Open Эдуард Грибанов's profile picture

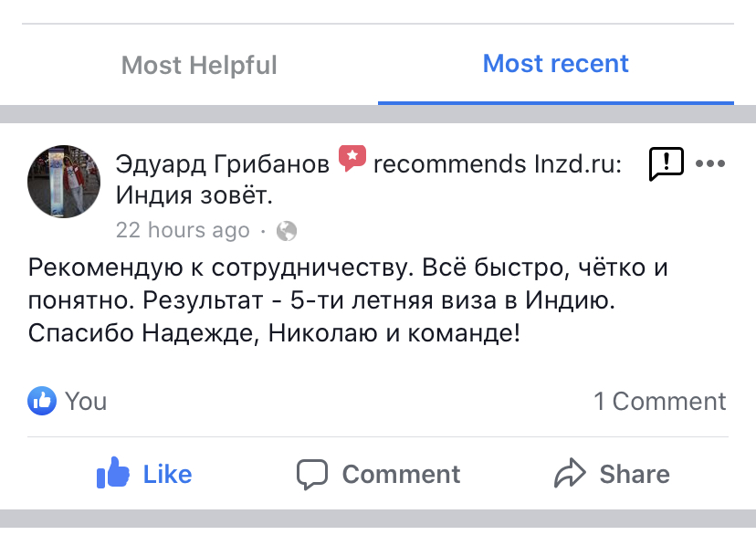pos(64,181)
